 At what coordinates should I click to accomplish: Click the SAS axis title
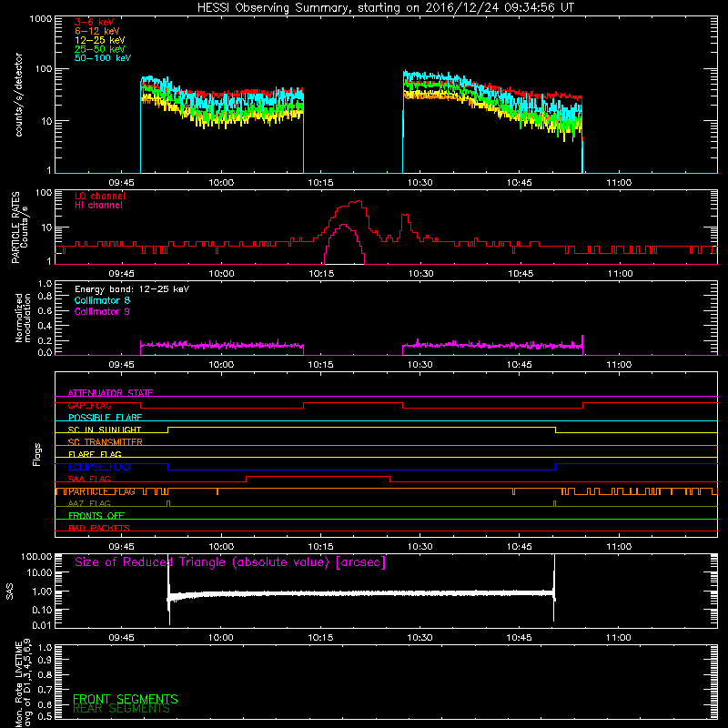click(x=9, y=591)
